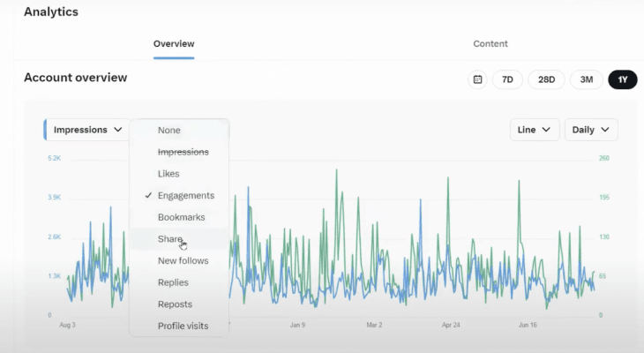Viewport: 644px width, 353px height.
Task: Open the Line chart type dropdown
Action: click(x=535, y=130)
